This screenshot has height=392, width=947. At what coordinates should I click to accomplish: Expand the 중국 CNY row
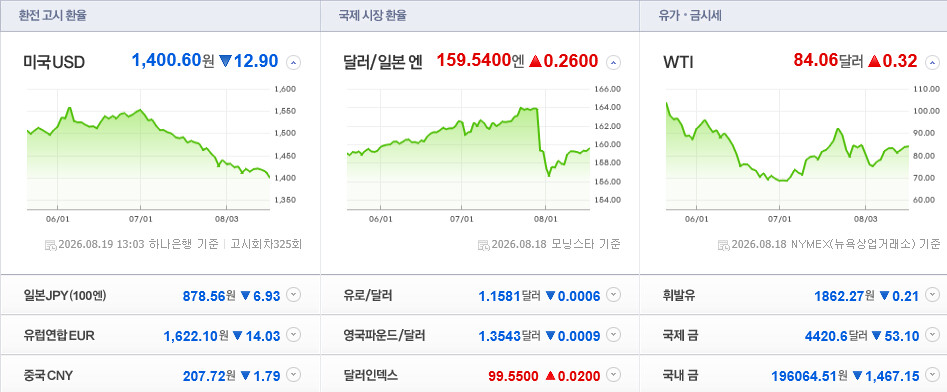tap(293, 376)
